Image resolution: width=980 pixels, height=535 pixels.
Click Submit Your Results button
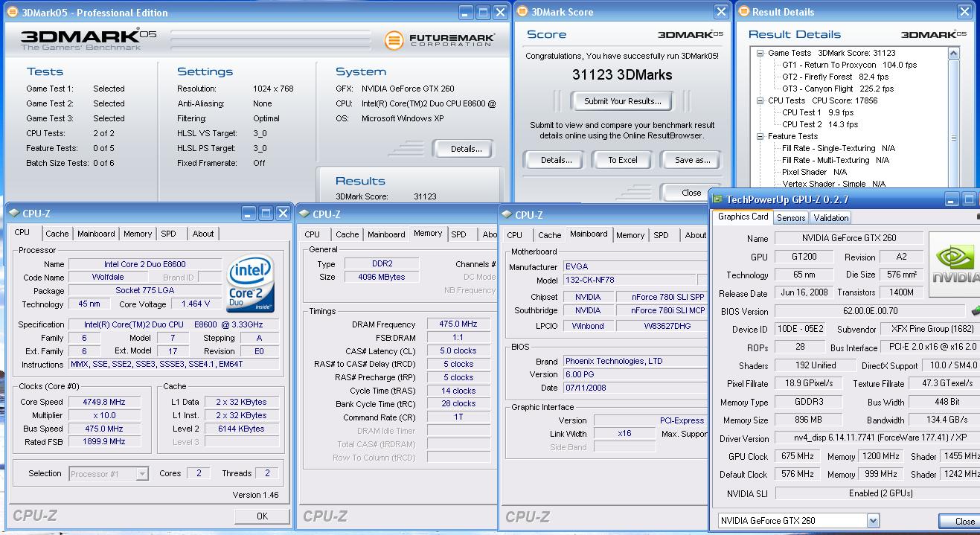622,101
